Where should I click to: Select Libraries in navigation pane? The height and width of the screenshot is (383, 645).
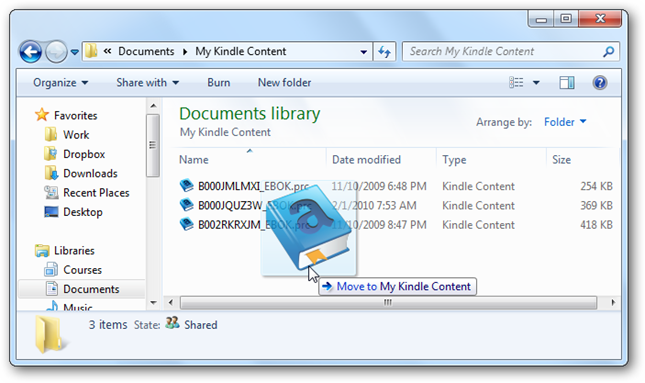(x=74, y=251)
